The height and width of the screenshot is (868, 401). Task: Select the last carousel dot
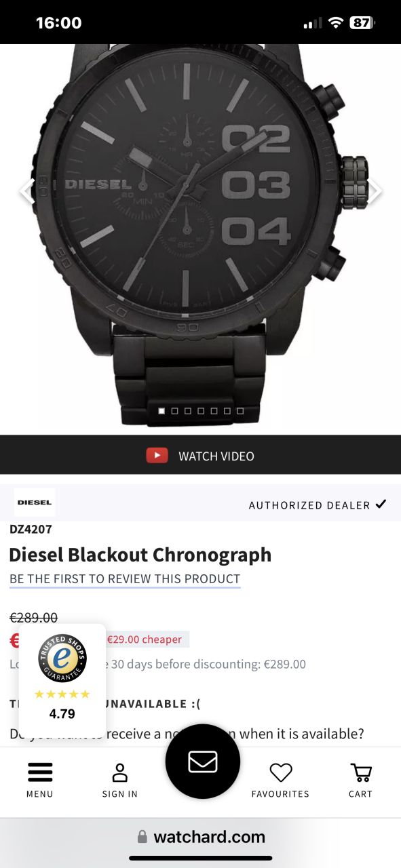240,411
